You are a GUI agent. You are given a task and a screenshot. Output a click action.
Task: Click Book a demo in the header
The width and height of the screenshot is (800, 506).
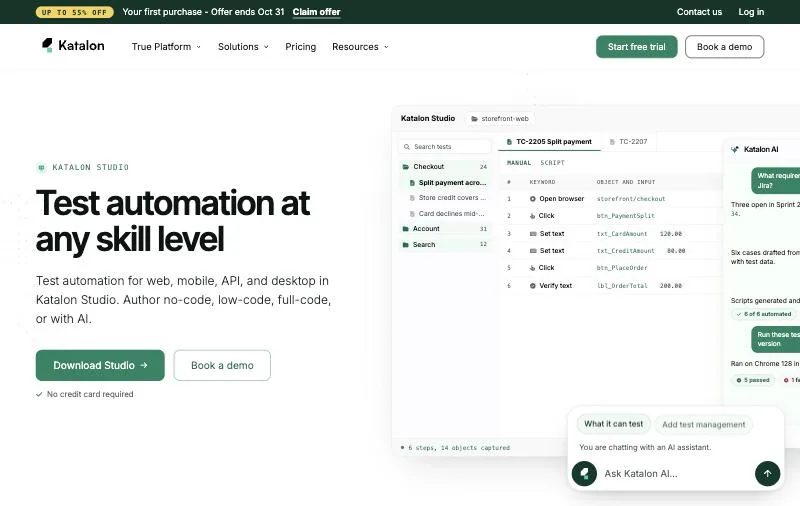pyautogui.click(x=724, y=46)
